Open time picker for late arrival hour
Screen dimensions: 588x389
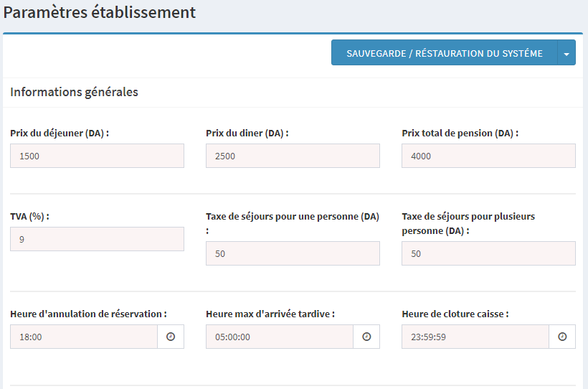[366, 337]
